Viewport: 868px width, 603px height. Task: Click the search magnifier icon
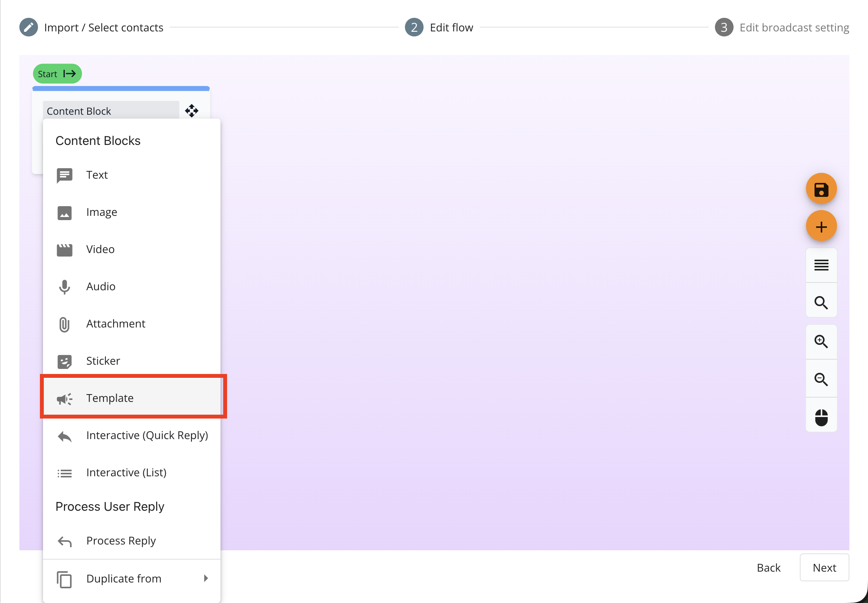tap(821, 302)
